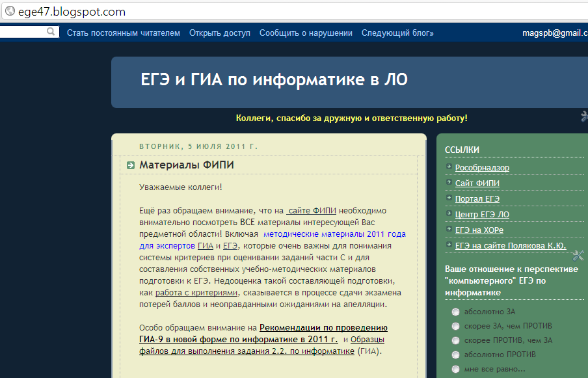Screen dimensions: 588x378
Task: Click Стать постоянным читателем in navbar
Action: point(124,33)
